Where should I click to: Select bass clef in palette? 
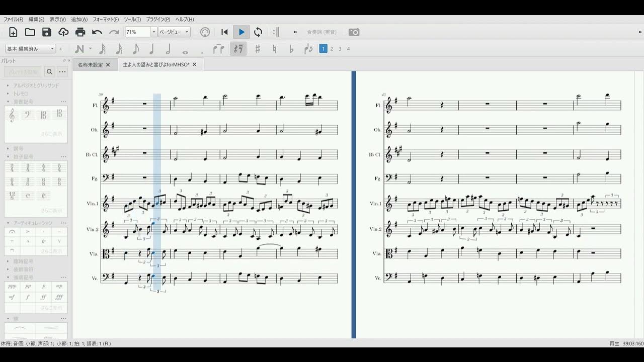(x=28, y=115)
